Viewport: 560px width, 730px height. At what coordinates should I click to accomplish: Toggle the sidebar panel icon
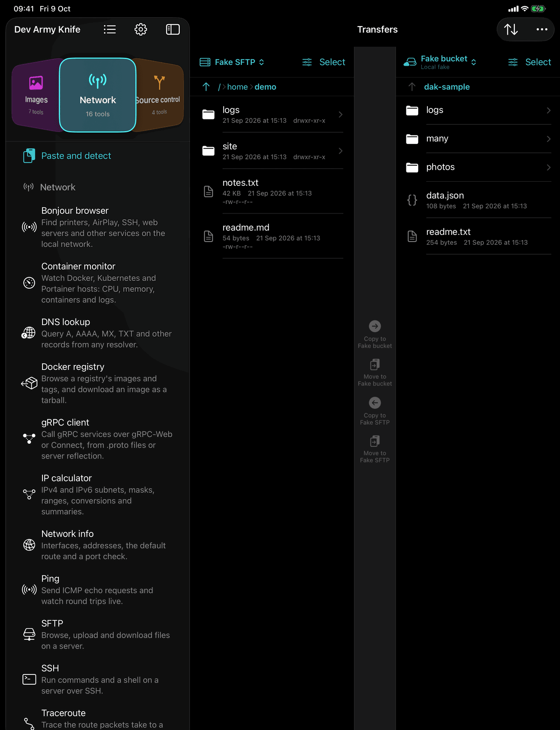pyautogui.click(x=173, y=29)
